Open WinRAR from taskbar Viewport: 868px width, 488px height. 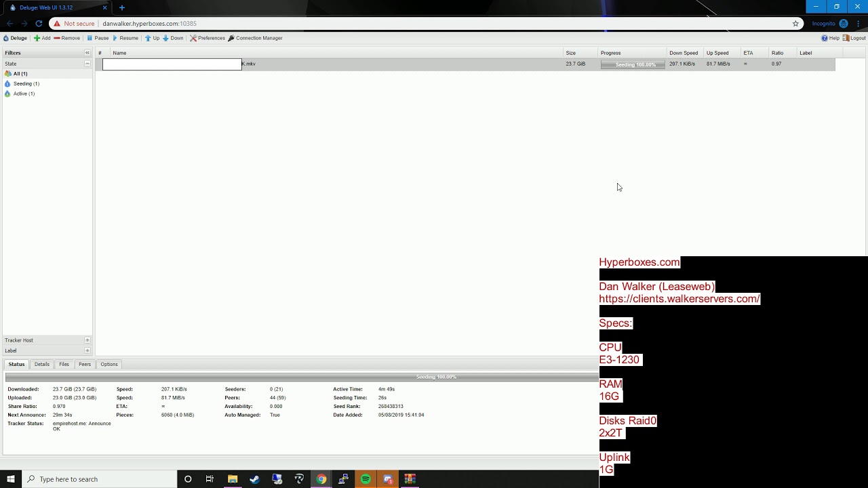(410, 479)
